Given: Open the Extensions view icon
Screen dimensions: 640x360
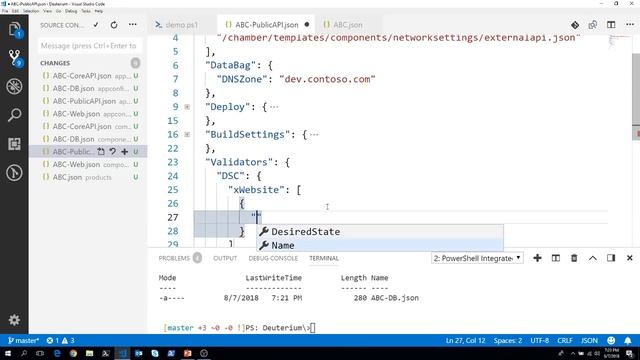Looking at the screenshot, I should tap(14, 144).
